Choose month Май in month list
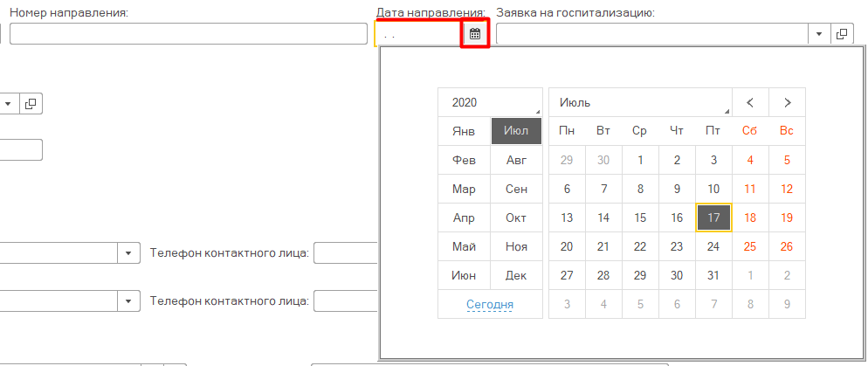The width and height of the screenshot is (868, 366). pyautogui.click(x=464, y=246)
